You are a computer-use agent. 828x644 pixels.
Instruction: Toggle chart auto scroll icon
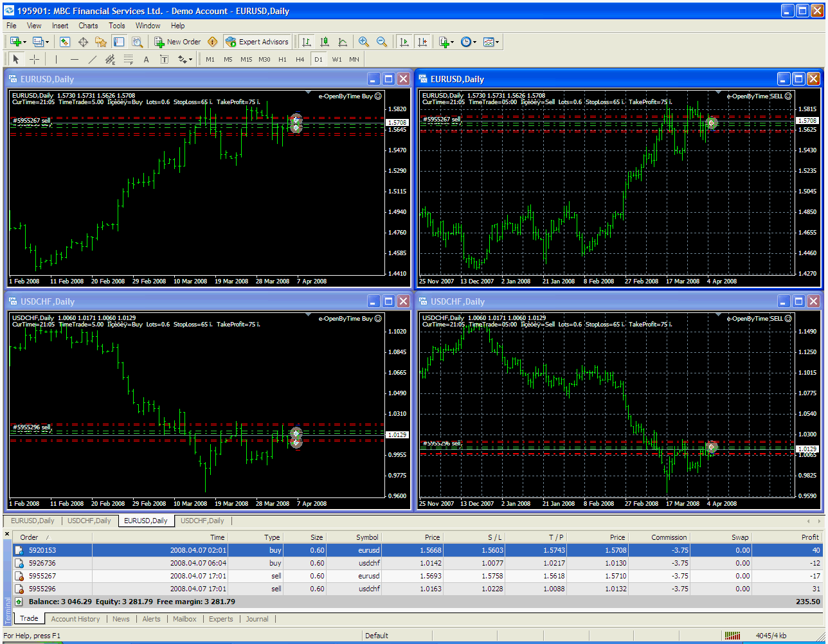coord(404,42)
